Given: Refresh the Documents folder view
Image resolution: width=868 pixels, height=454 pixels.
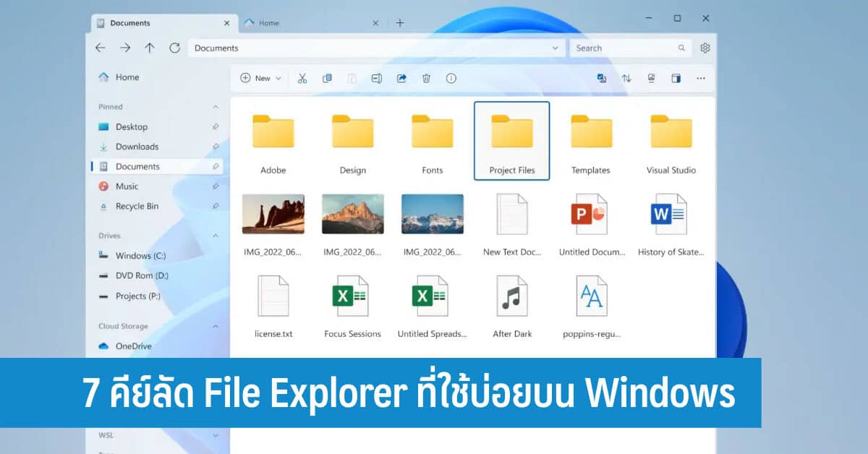Looking at the screenshot, I should pyautogui.click(x=174, y=48).
